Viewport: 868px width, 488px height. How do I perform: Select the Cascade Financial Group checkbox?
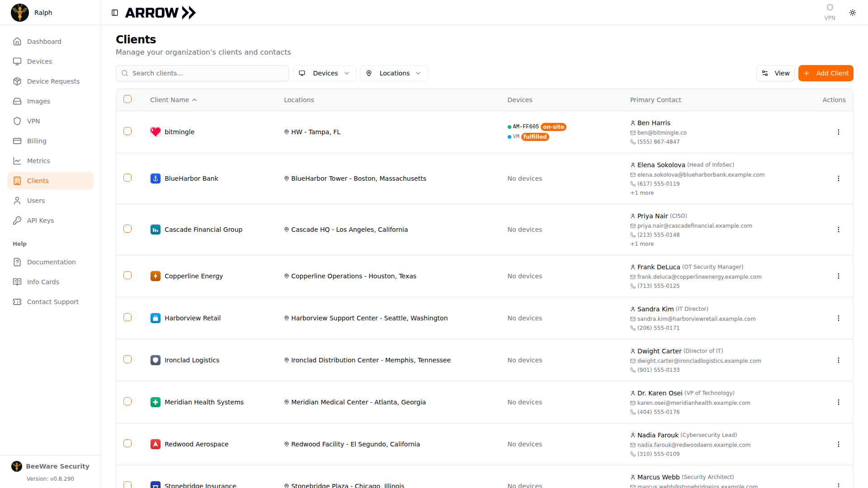coord(127,229)
